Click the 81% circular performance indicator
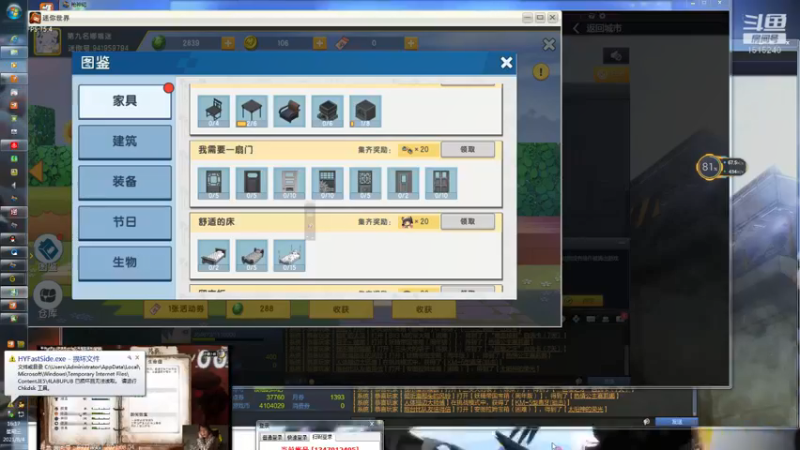This screenshot has width=800, height=450. tap(709, 166)
